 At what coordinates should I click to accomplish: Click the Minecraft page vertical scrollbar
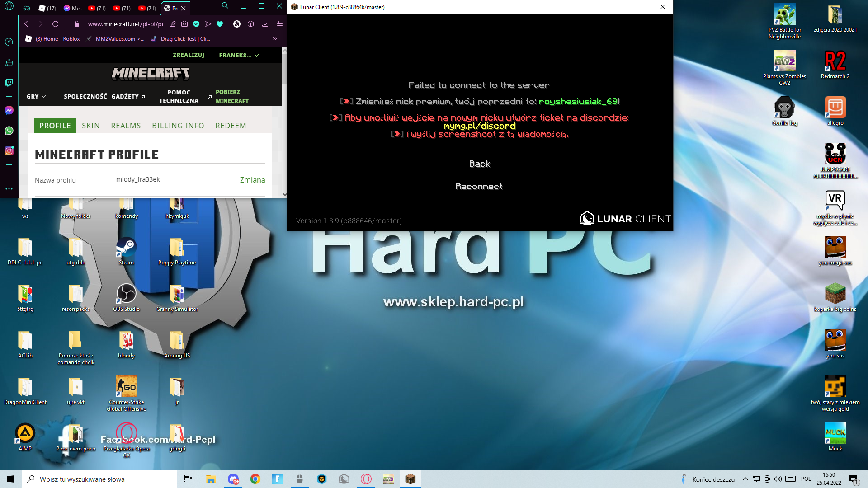pos(284,68)
